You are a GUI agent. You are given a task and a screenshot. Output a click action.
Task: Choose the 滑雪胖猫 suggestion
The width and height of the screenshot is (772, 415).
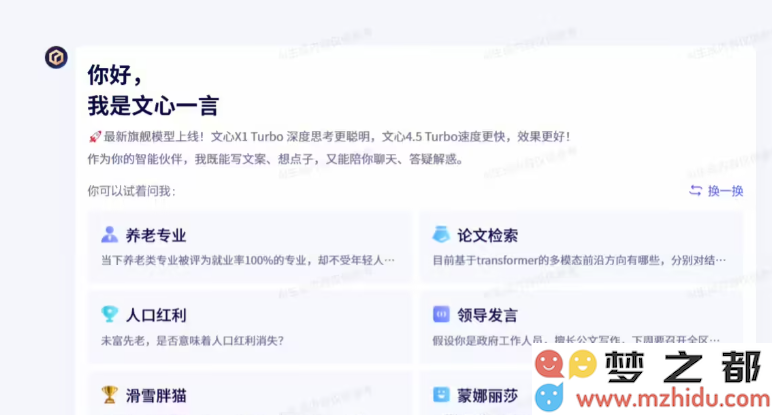click(x=250, y=393)
